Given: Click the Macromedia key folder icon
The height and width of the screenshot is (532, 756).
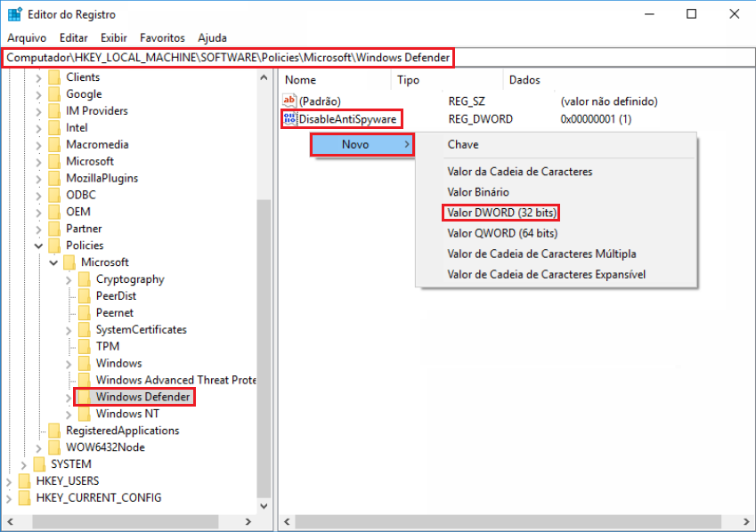Looking at the screenshot, I should (53, 144).
